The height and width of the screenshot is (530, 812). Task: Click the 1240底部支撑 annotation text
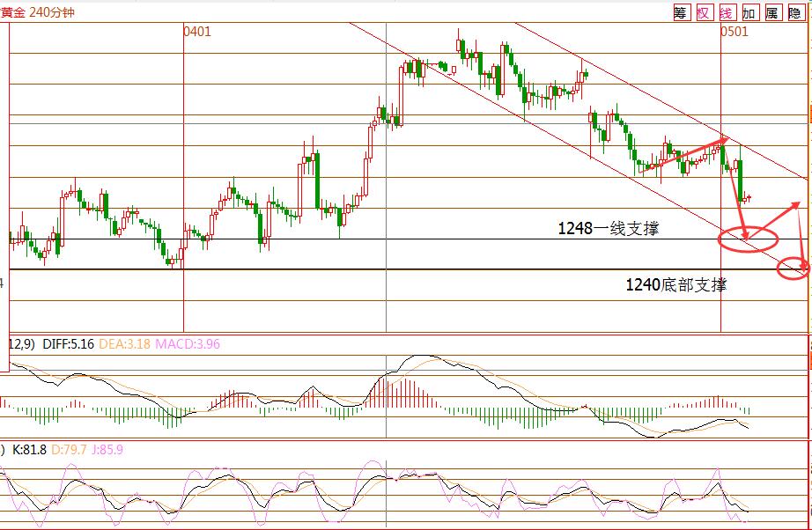point(676,284)
